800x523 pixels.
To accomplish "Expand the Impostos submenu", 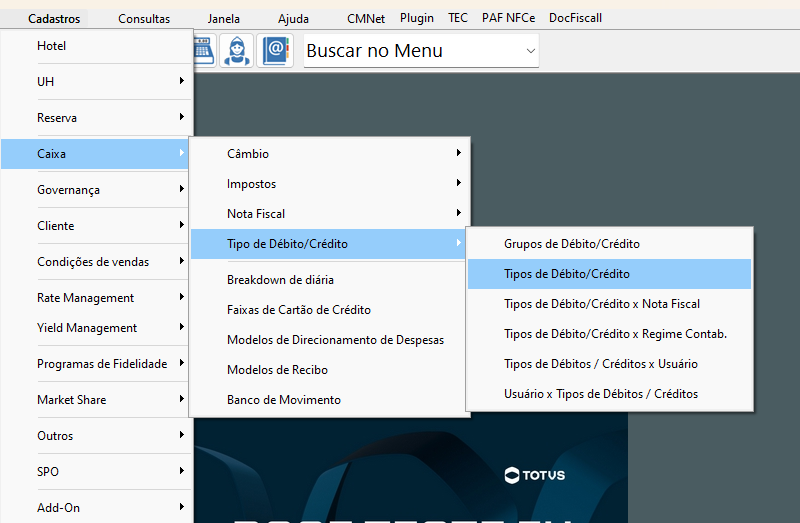I will pos(330,184).
